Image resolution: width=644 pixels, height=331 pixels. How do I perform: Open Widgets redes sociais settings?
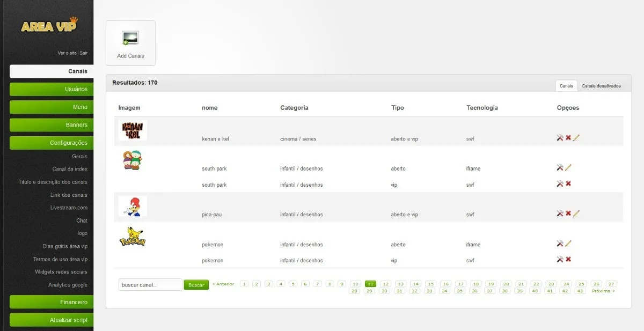[x=61, y=272]
